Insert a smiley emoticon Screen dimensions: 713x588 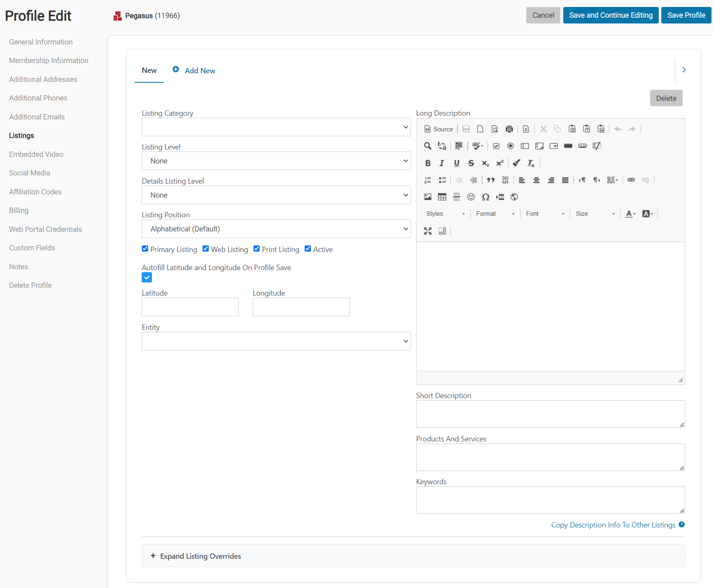coord(471,197)
